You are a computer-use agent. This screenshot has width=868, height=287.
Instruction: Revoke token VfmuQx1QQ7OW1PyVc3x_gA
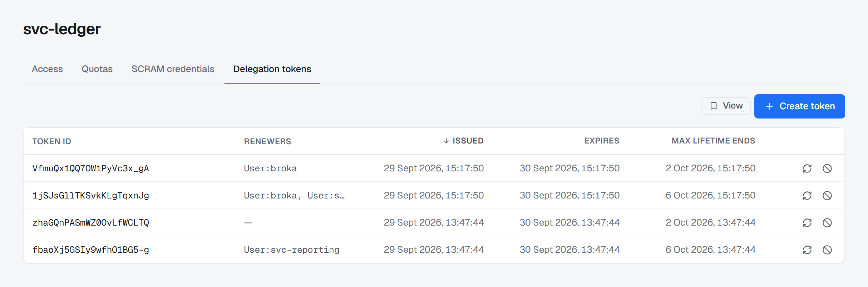tap(827, 168)
